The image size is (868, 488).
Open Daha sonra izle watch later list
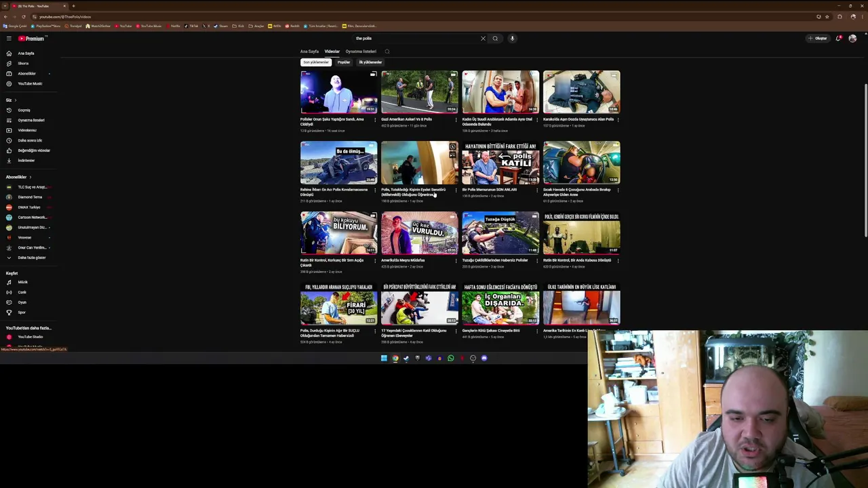click(x=30, y=140)
